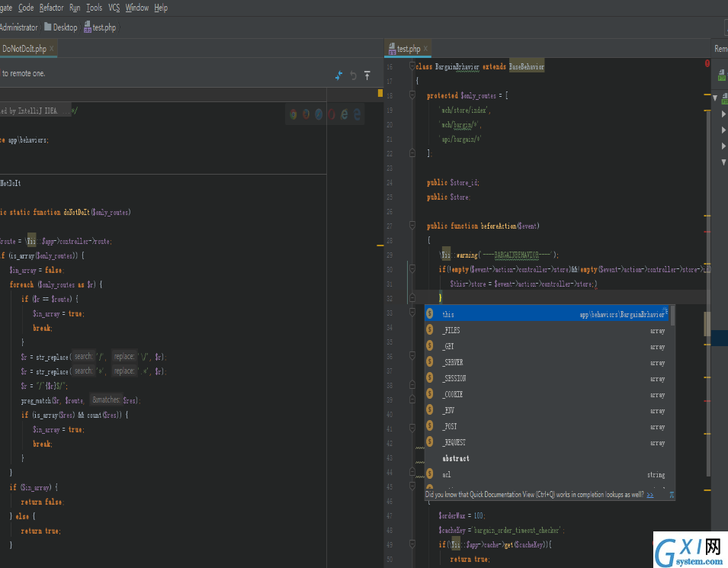
Task: Click the red error indicator atop test.php editor
Action: coord(707,63)
